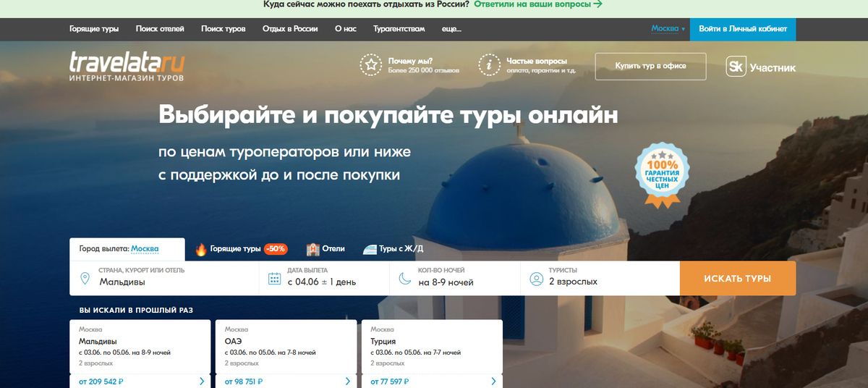Open the Поиск туров menu item
The height and width of the screenshot is (388, 868).
[x=224, y=30]
